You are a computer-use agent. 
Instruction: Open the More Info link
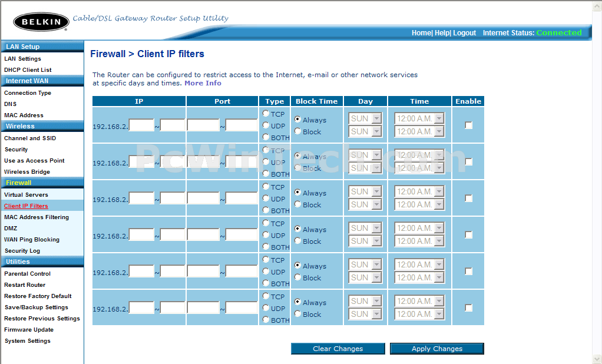[x=203, y=83]
